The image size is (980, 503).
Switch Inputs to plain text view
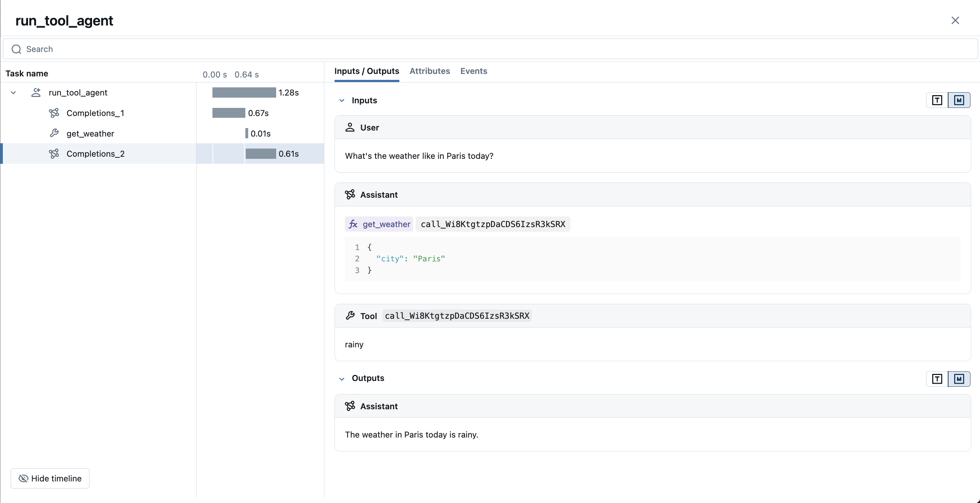(x=937, y=100)
